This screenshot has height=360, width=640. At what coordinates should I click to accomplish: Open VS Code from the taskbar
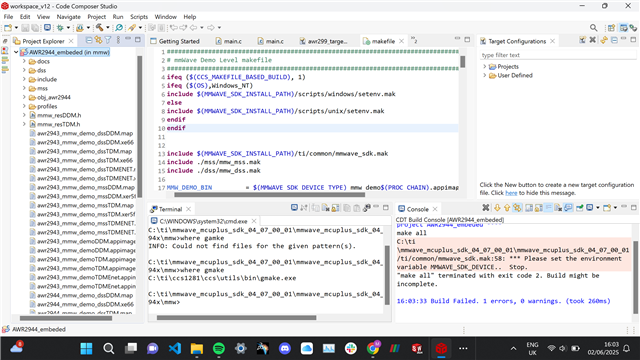click(175, 348)
